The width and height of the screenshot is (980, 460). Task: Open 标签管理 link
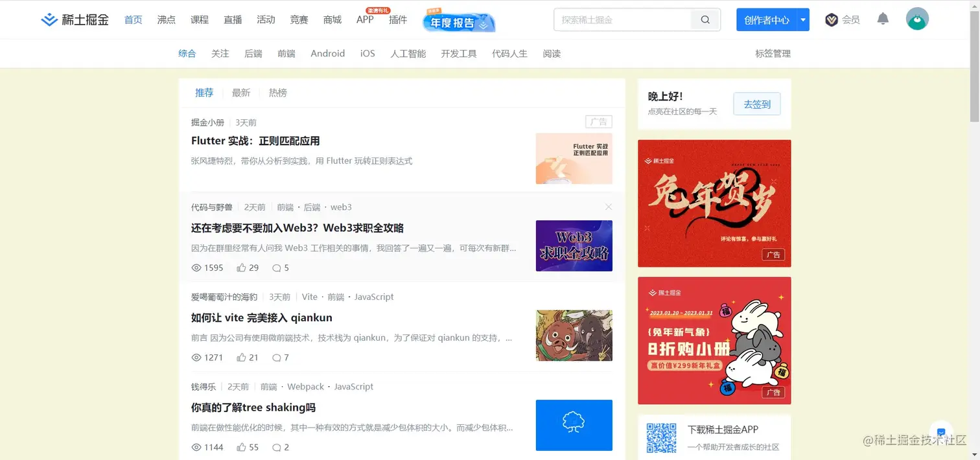tap(773, 53)
